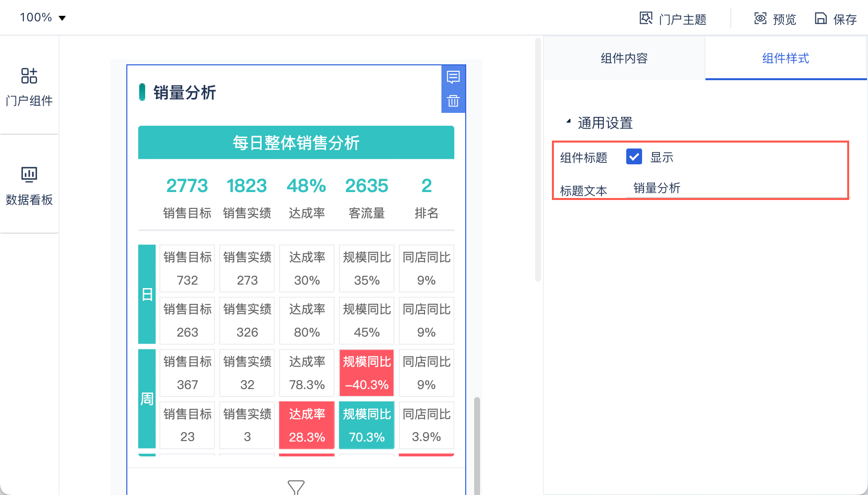Screen dimensions: 868x495
Task: Open the data dashboard icon
Action: tap(29, 174)
